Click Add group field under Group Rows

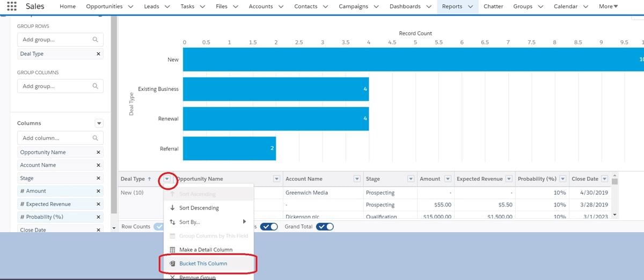click(60, 40)
